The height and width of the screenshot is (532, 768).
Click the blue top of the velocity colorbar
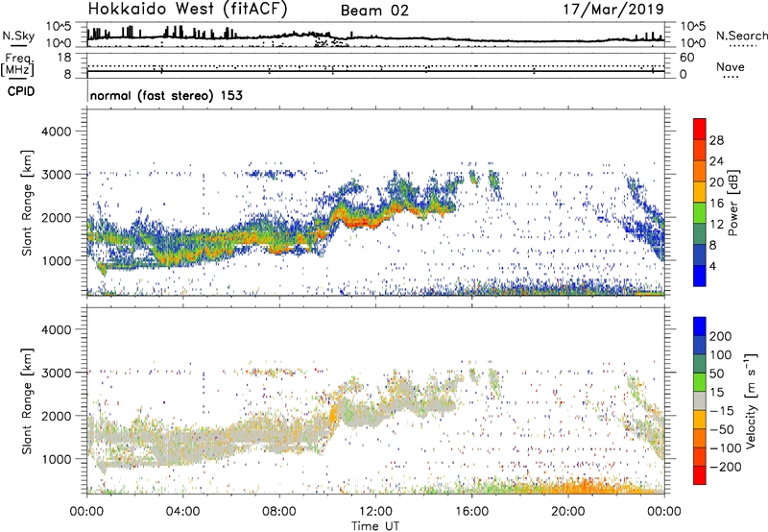pyautogui.click(x=700, y=326)
